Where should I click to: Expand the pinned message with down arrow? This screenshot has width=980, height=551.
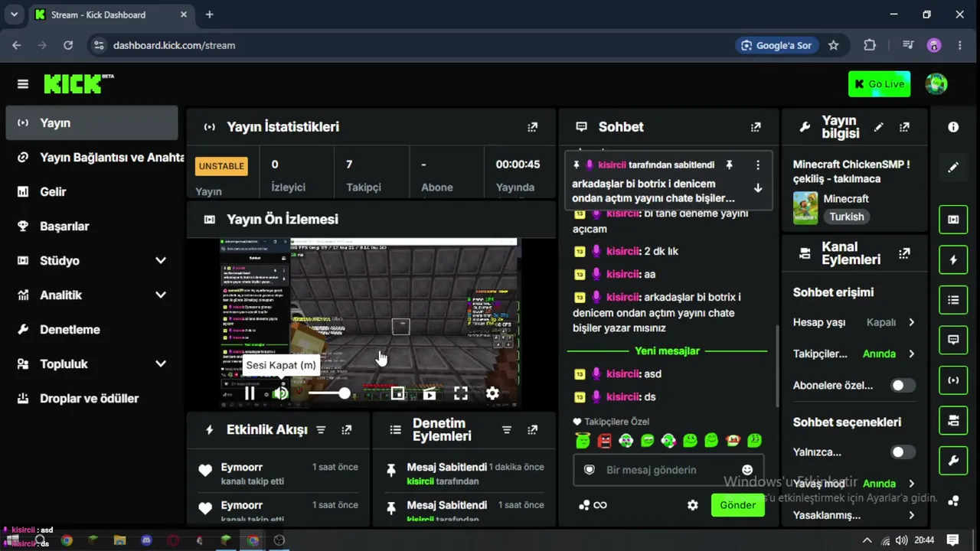(x=758, y=188)
